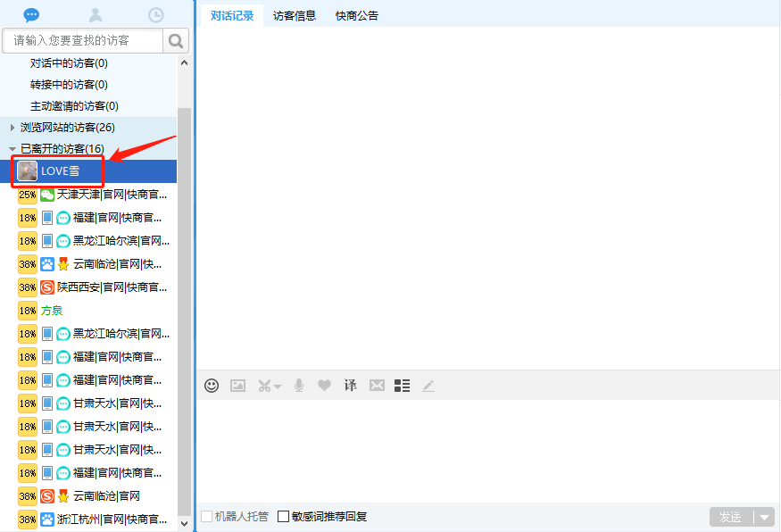Switch to the 访客信息 tab
The image size is (781, 532).
point(295,15)
